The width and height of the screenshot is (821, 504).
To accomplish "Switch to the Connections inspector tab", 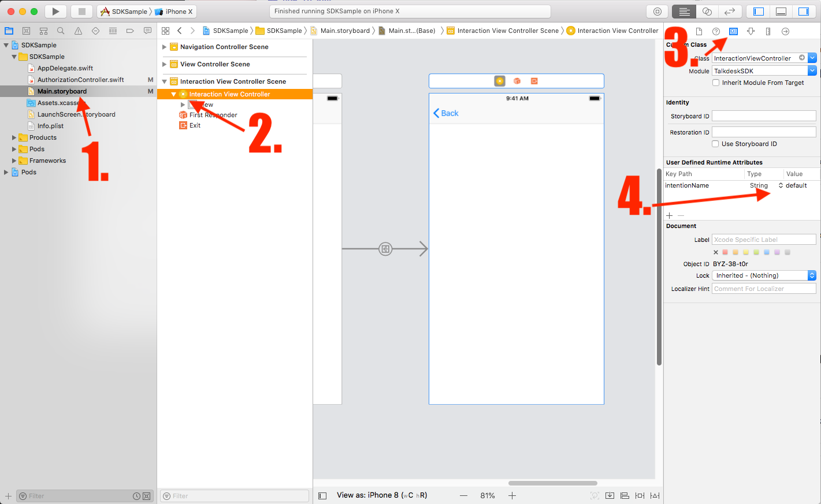I will [x=785, y=31].
